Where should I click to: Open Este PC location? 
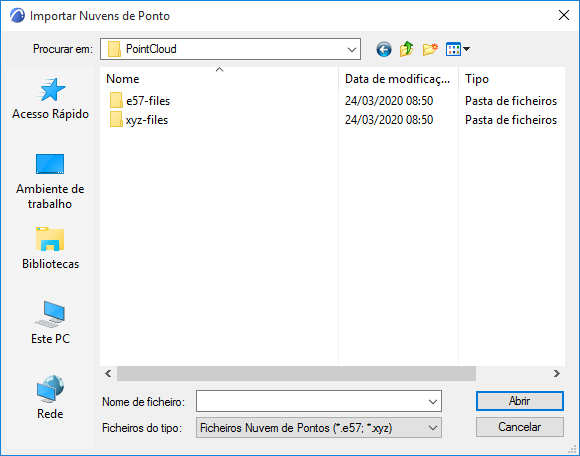[50, 323]
